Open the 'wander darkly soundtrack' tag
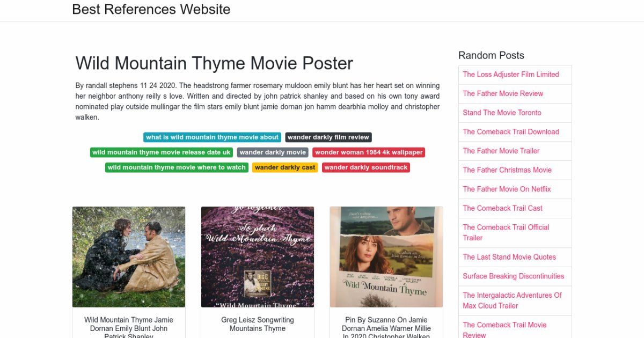Screen dimensions: 644x338 pos(366,167)
